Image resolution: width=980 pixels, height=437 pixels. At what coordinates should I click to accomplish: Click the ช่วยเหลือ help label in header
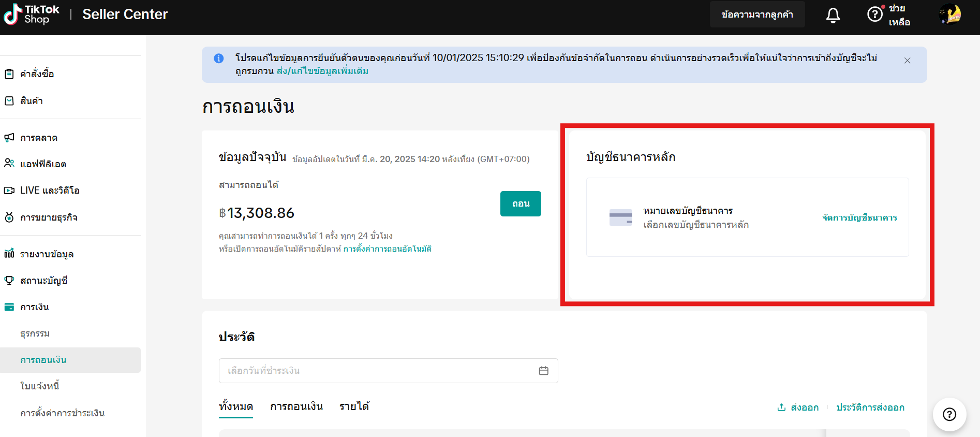[899, 15]
